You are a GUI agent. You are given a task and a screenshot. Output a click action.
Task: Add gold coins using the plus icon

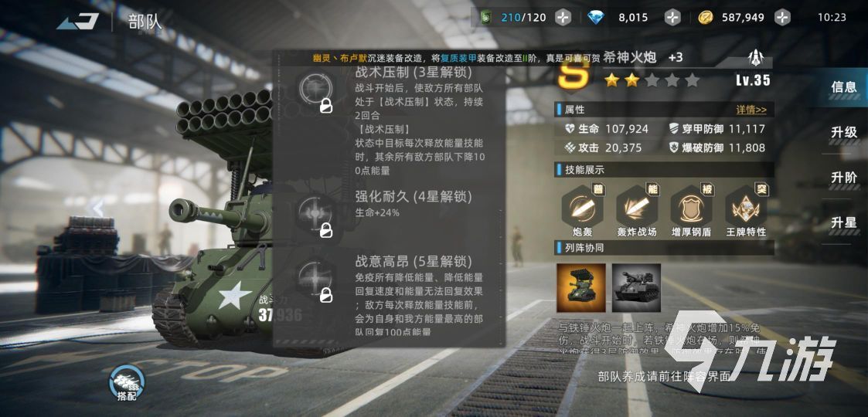tap(781, 18)
